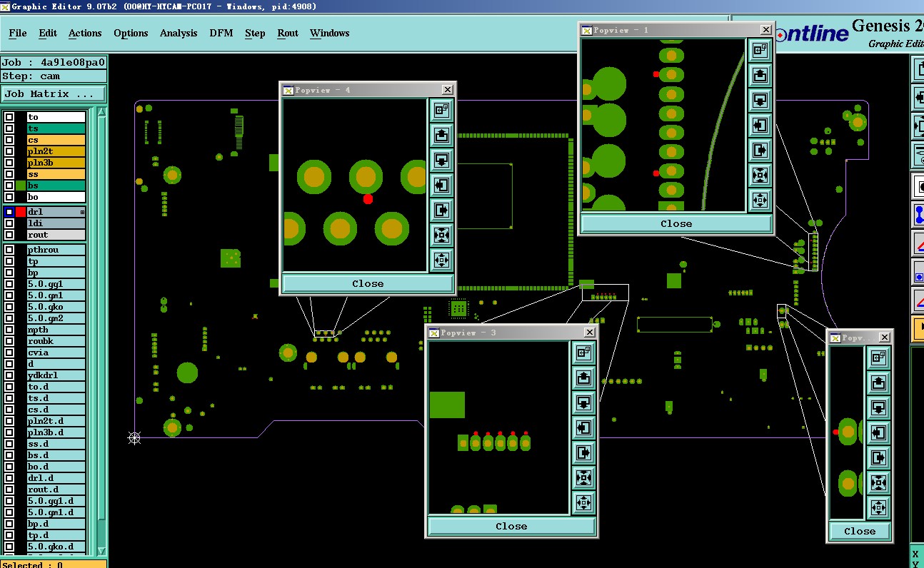Open the Windows menu

click(330, 33)
